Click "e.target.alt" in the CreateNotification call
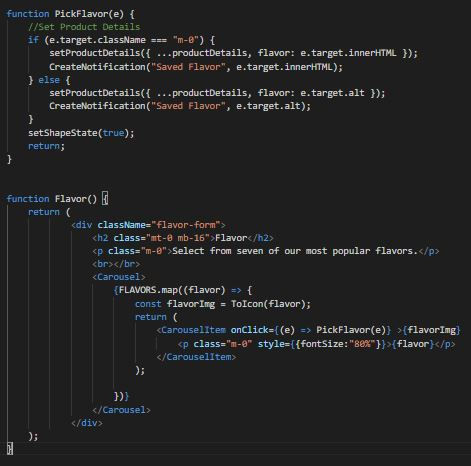Screen dimensions: 471x466 pyautogui.click(x=268, y=106)
